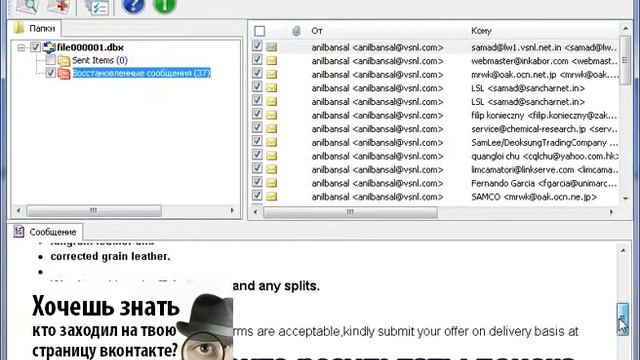Sort by the От column header
The image size is (640, 360).
coord(317,31)
